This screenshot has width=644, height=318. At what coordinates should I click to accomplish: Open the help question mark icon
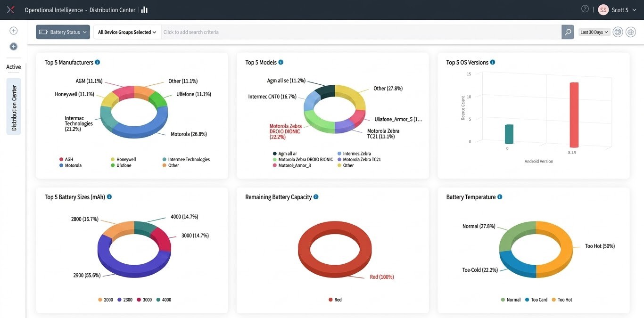[x=585, y=9]
